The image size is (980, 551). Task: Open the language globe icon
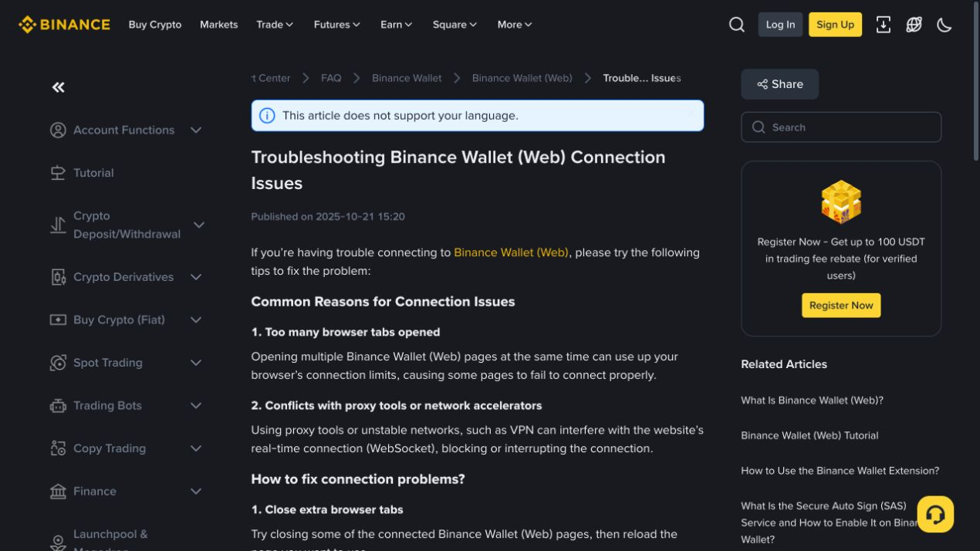point(914,25)
